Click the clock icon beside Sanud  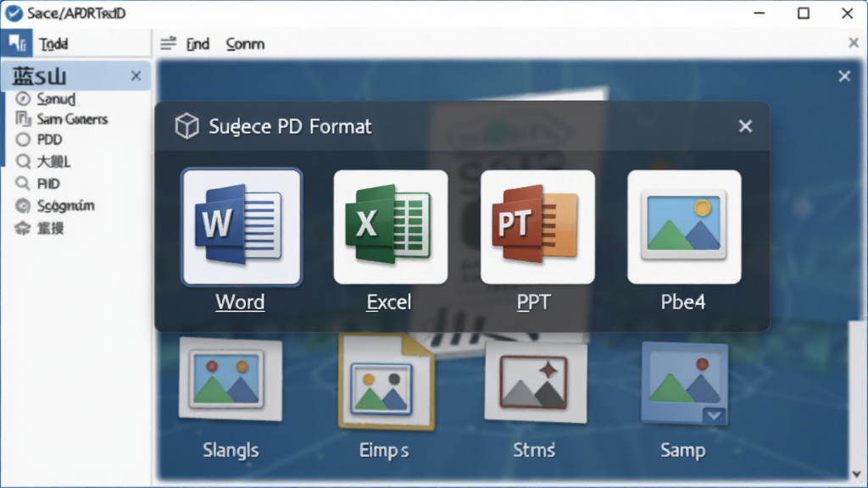pyautogui.click(x=23, y=99)
